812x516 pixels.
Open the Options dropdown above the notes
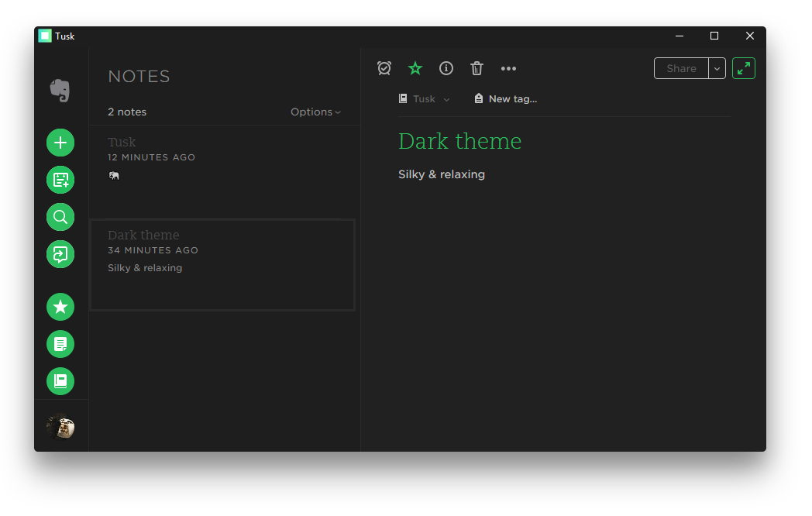pos(315,112)
